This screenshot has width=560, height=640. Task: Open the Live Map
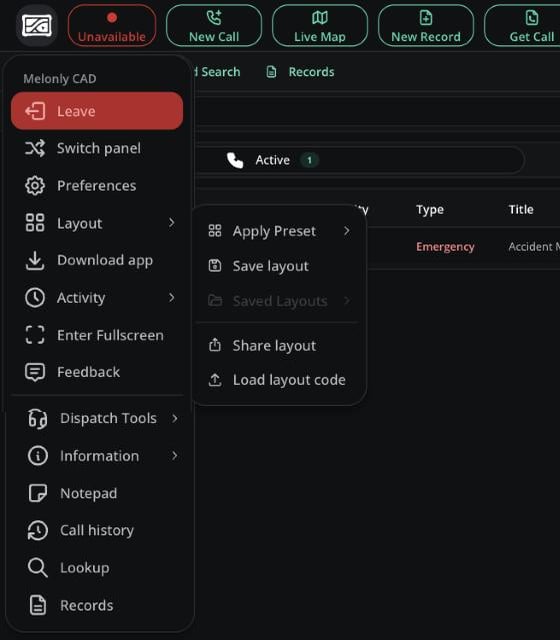(320, 25)
